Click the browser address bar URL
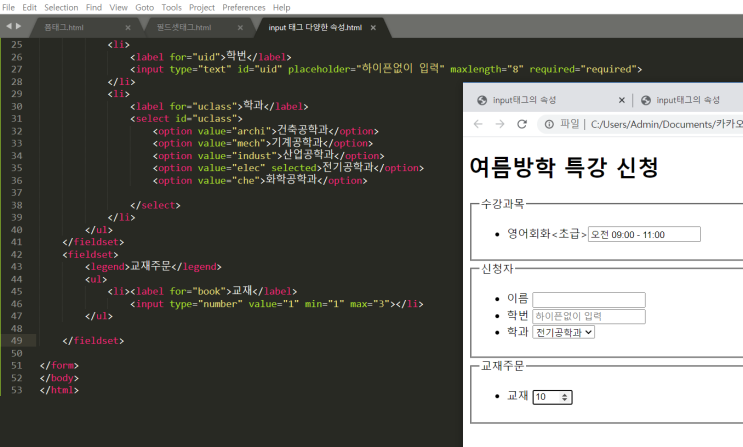Viewport: 743px width, 447px height. coord(666,124)
